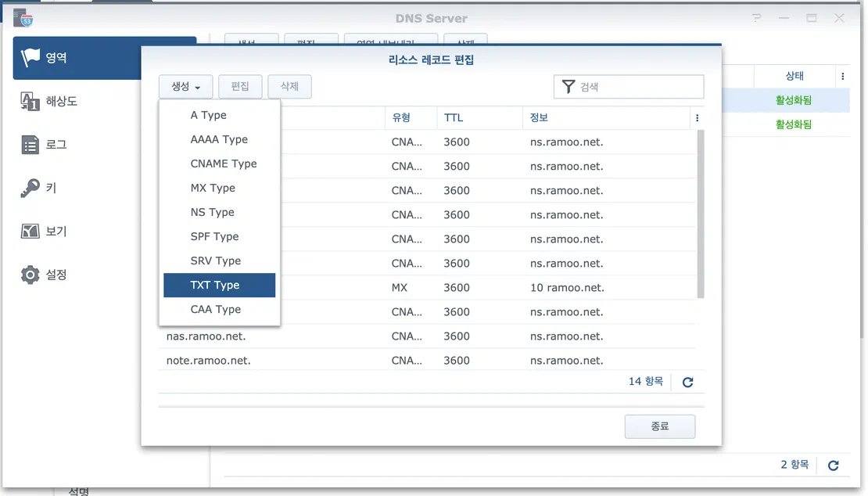Choose SPF Type from the create menu

[219, 237]
